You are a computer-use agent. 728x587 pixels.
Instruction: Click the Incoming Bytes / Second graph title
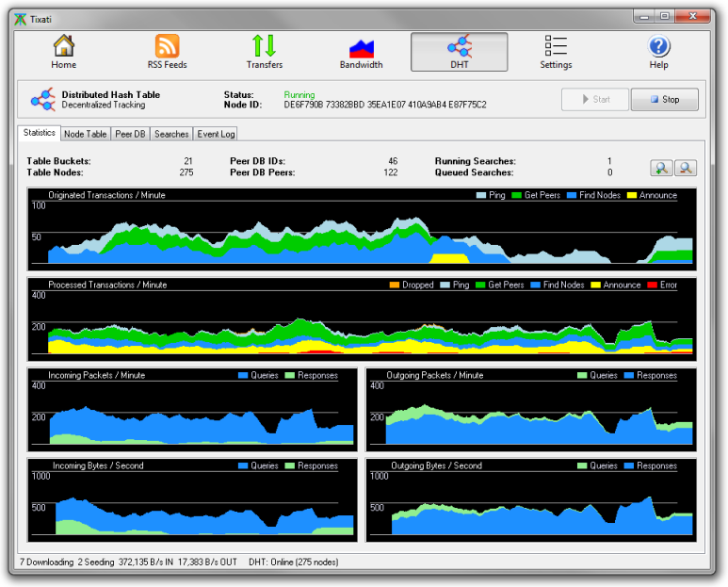[98, 465]
